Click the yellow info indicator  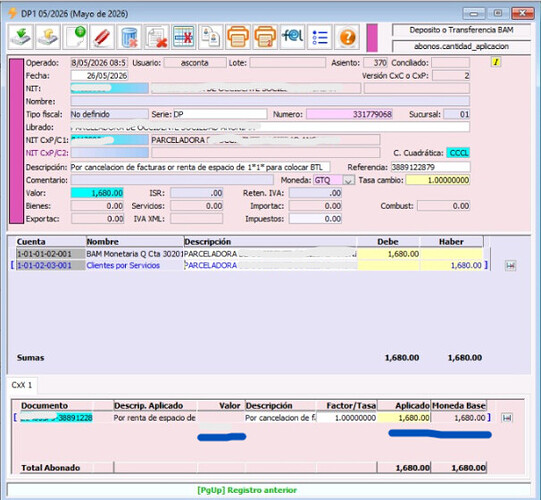click(x=496, y=62)
